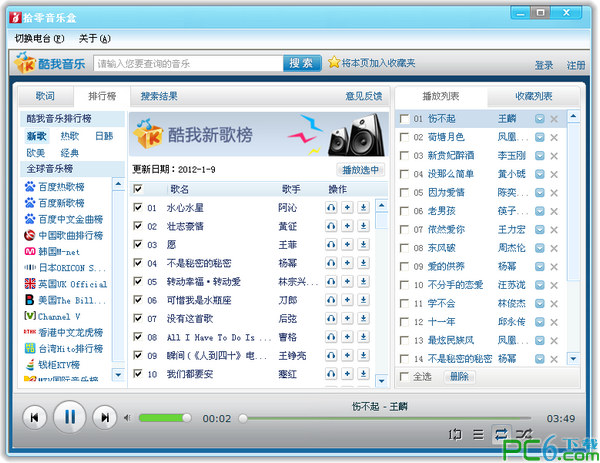This screenshot has width=600, height=463.
Task: Pause playback with the center pause button
Action: point(69,417)
